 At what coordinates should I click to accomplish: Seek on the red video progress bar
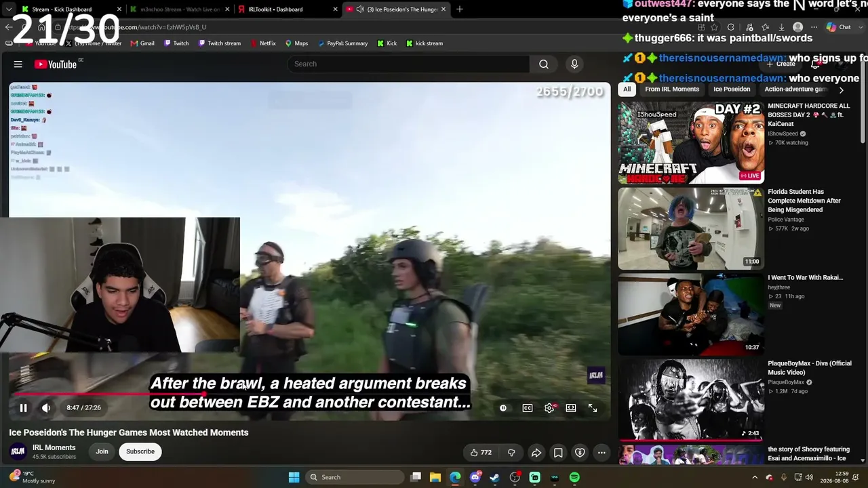310,394
